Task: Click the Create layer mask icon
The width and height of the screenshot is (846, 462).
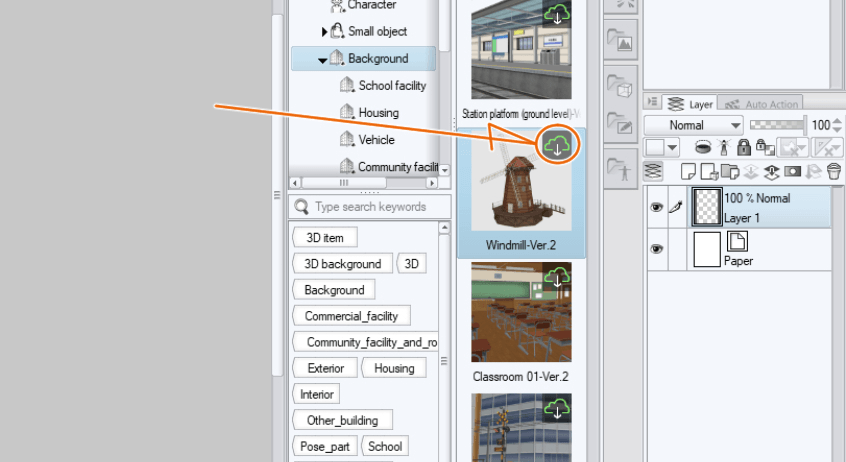Action: (x=793, y=171)
